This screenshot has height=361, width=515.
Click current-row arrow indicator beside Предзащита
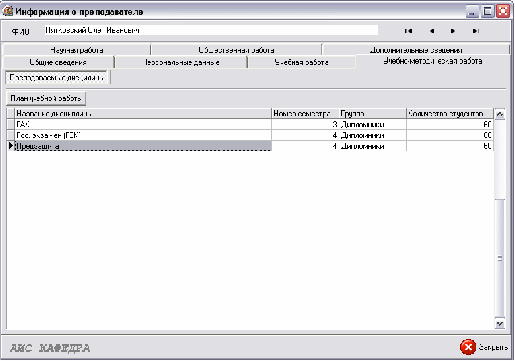[11, 146]
